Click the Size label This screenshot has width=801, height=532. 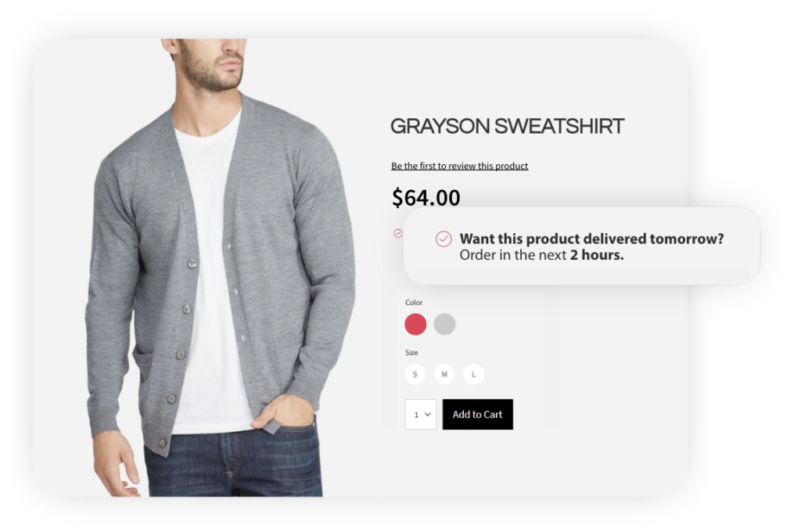pyautogui.click(x=411, y=353)
